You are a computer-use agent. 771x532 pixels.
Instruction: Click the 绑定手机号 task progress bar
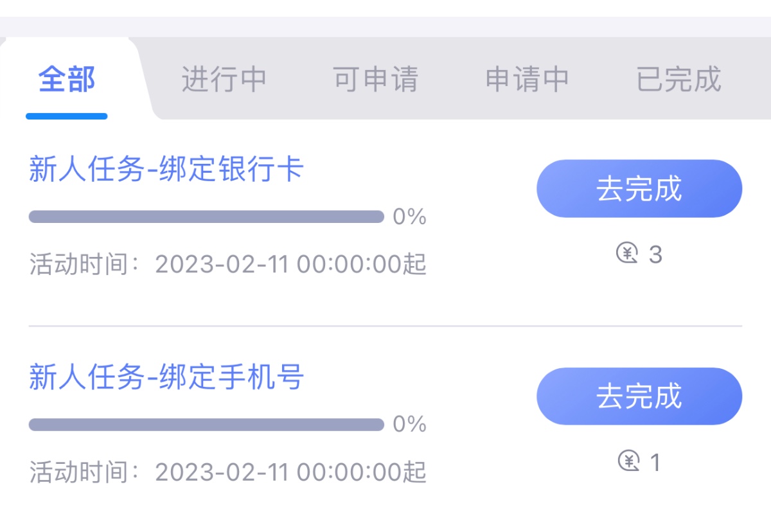click(206, 425)
